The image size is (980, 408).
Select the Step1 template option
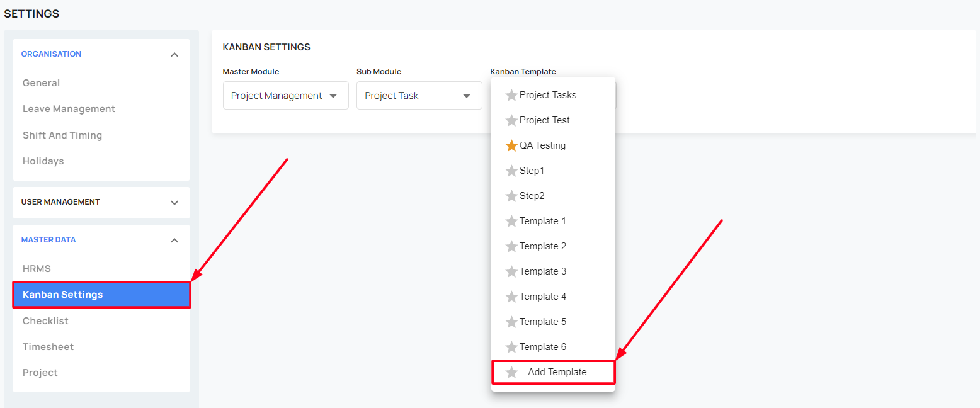[553, 171]
